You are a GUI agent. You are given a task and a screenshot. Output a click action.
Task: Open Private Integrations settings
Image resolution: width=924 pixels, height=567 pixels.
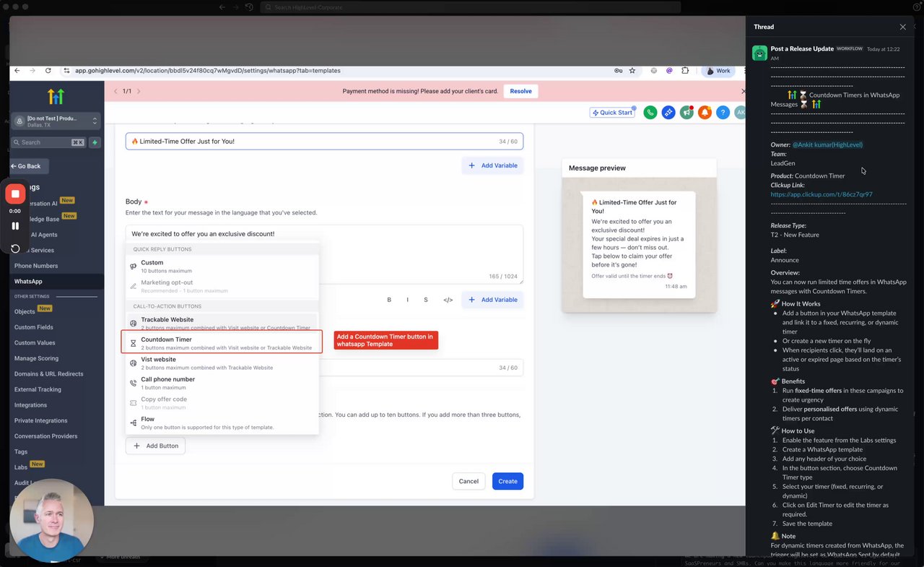pos(41,420)
